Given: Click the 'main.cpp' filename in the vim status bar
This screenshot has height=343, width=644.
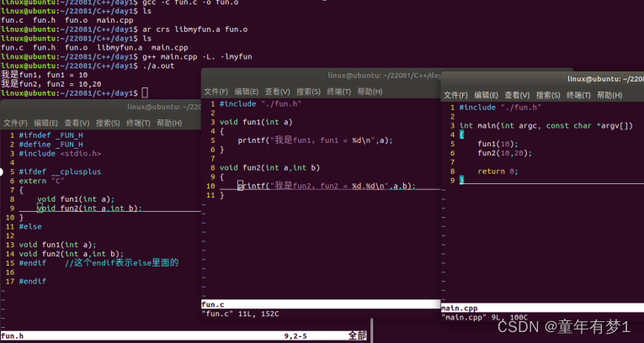Looking at the screenshot, I should (460, 309).
